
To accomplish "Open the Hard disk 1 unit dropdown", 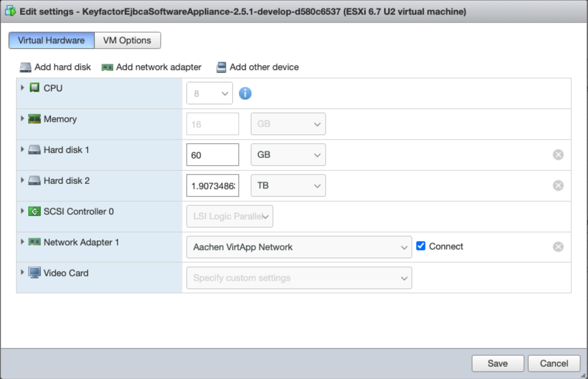I will coord(288,155).
